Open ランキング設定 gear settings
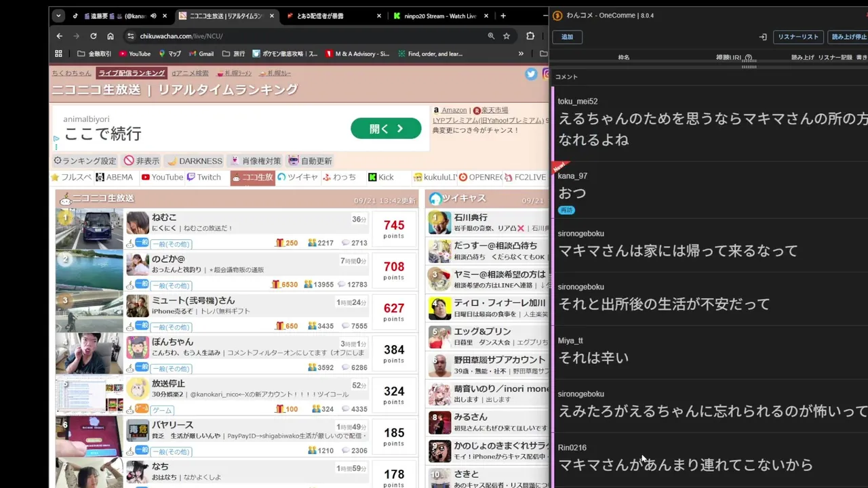The width and height of the screenshot is (868, 488). coord(85,161)
